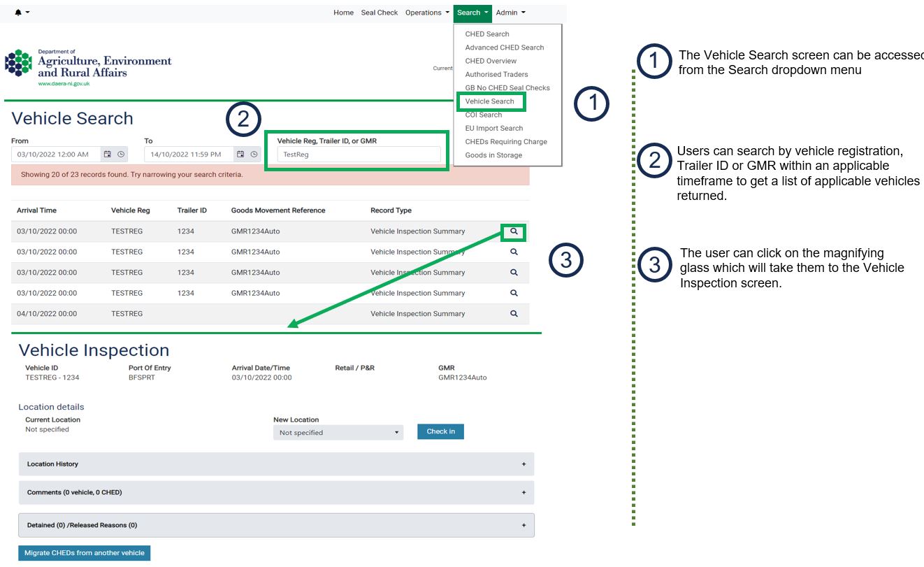This screenshot has height=567, width=924.
Task: Open the Operations menu
Action: [x=426, y=13]
